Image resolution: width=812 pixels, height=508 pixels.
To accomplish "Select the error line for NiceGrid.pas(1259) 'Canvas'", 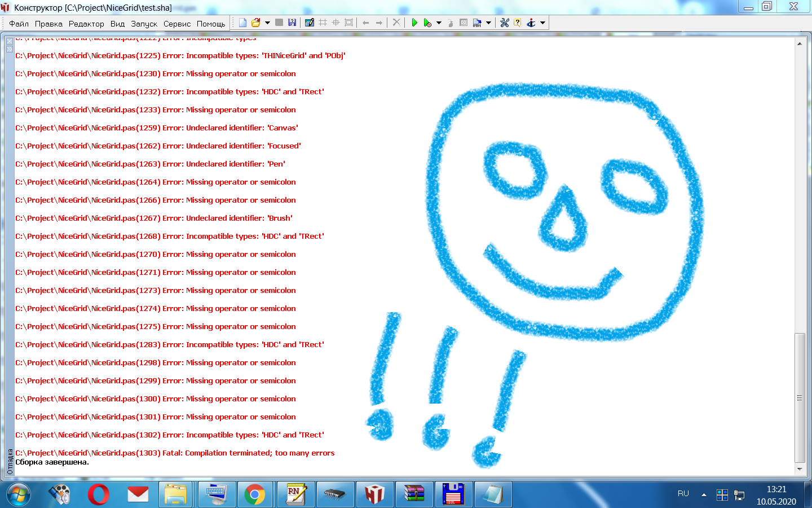I will coord(157,128).
